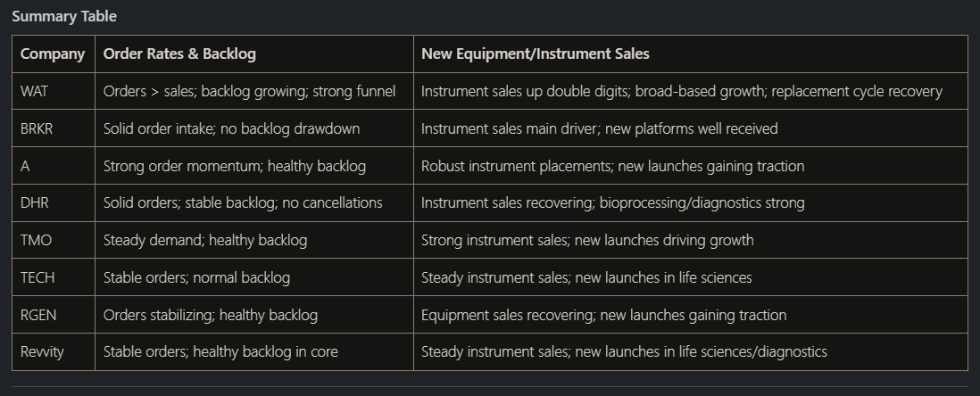Viewport: 980px width, 396px height.
Task: Click the Order Rates & Backlog header
Action: tap(253, 54)
